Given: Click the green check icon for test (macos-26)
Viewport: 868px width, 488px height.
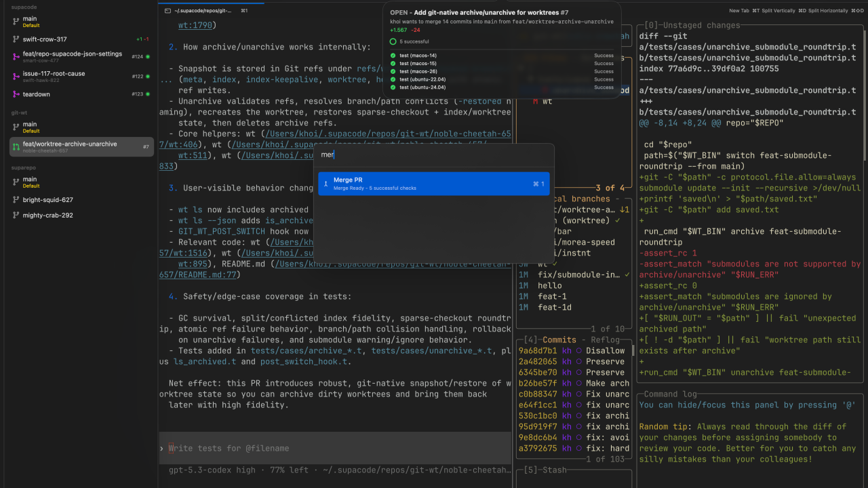Looking at the screenshot, I should (393, 71).
